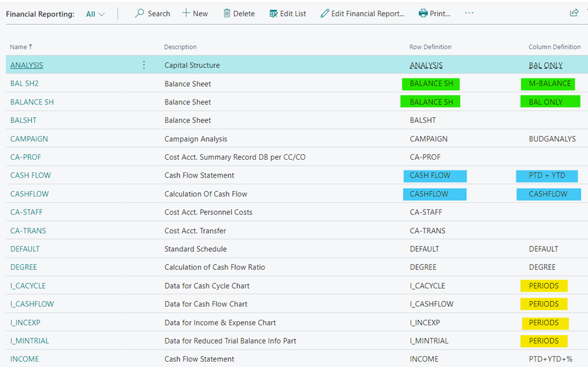Click the Edit List grid icon
This screenshot has width=588, height=367.
coord(273,14)
